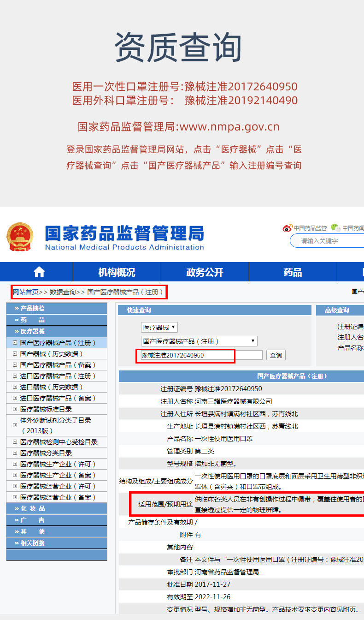Open the Weibo icon link
The width and height of the screenshot is (364, 620).
(288, 228)
